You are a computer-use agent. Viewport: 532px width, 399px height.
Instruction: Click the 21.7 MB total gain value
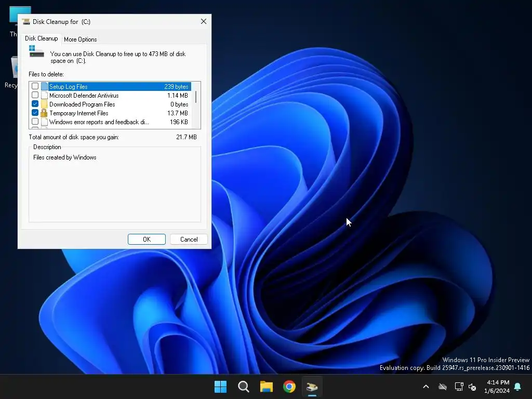coord(187,137)
